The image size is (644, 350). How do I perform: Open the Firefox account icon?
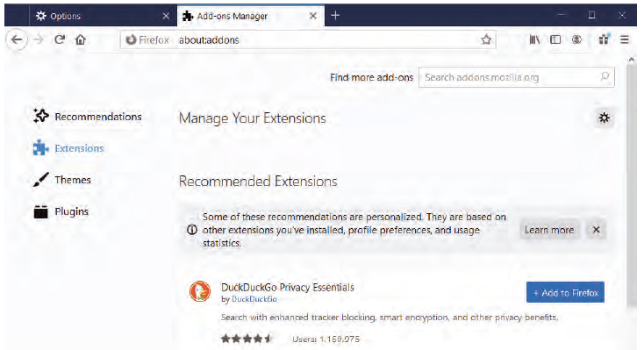(x=576, y=39)
